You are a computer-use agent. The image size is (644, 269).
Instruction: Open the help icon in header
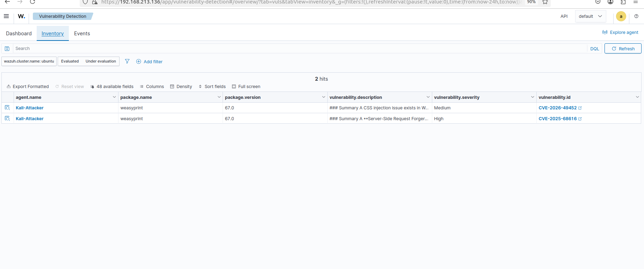pyautogui.click(x=636, y=16)
